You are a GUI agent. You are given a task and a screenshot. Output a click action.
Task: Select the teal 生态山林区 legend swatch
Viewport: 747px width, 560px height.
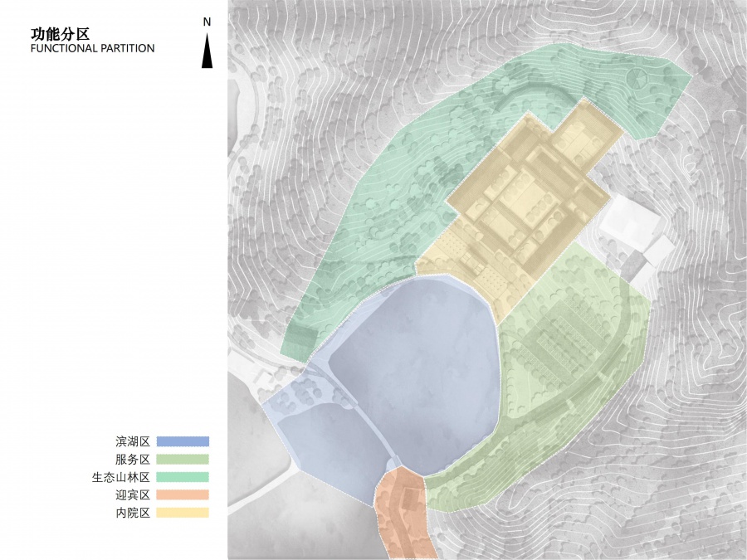183,477
